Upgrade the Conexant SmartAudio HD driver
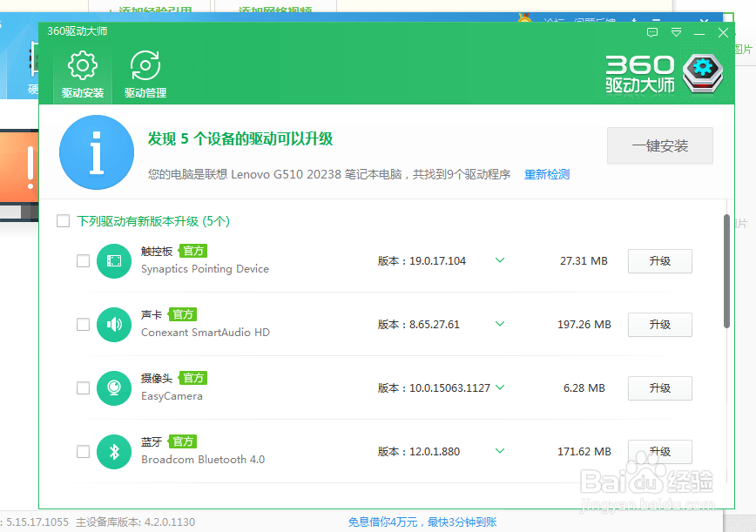Screen dimensions: 756x532 tap(660, 325)
